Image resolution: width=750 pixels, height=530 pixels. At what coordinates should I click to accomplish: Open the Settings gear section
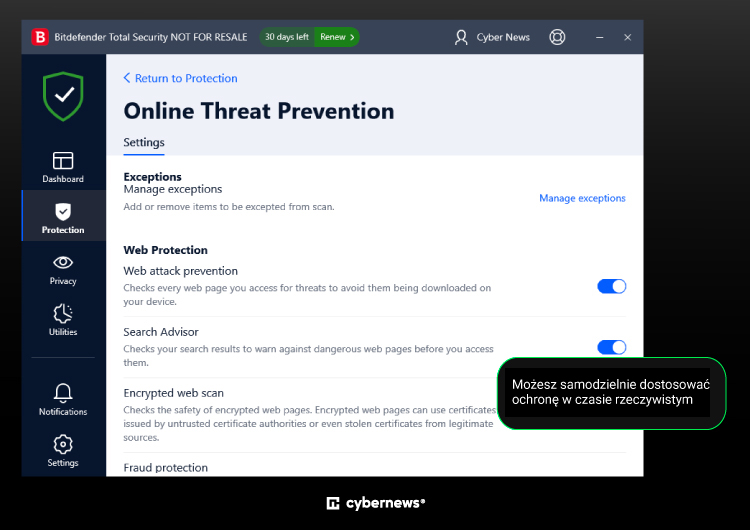(63, 450)
